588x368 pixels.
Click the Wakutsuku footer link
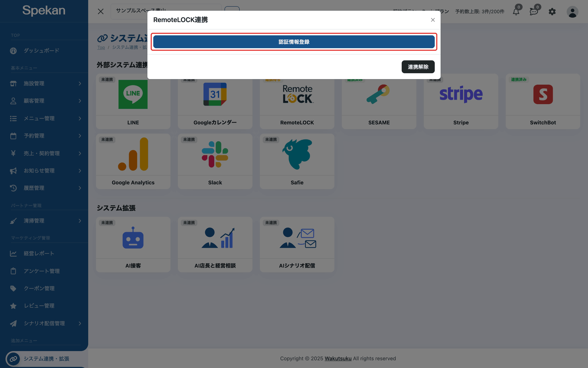(338, 358)
